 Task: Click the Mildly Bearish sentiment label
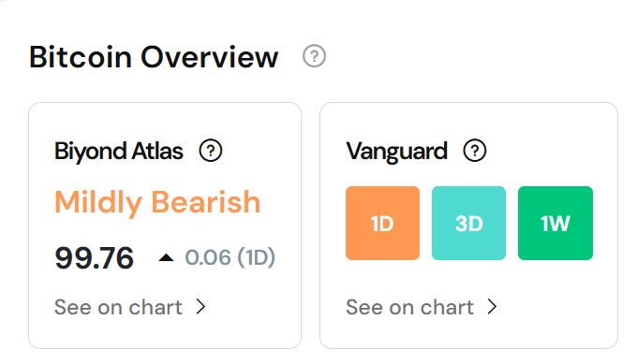[x=157, y=202]
